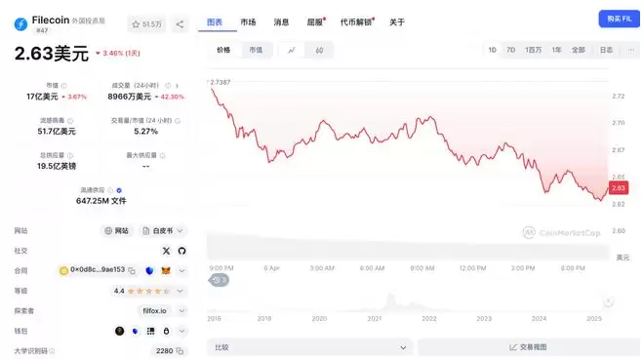Expand the 4.4 rating dropdown chevron
The width and height of the screenshot is (644, 359).
pos(180,291)
